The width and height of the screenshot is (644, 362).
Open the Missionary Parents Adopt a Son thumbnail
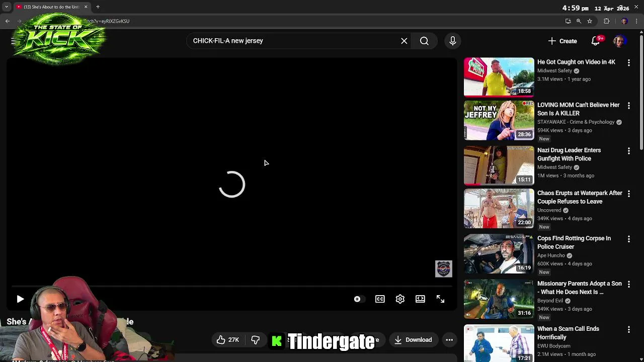[499, 299]
